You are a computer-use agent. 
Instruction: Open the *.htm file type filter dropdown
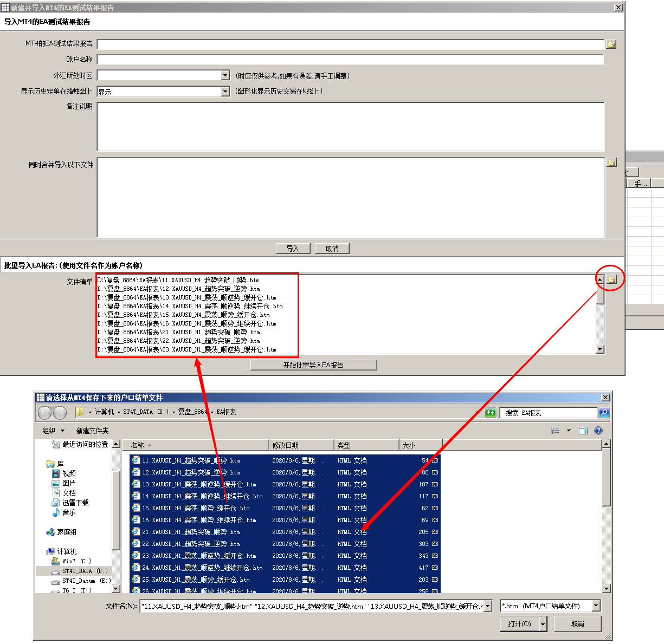[x=596, y=606]
